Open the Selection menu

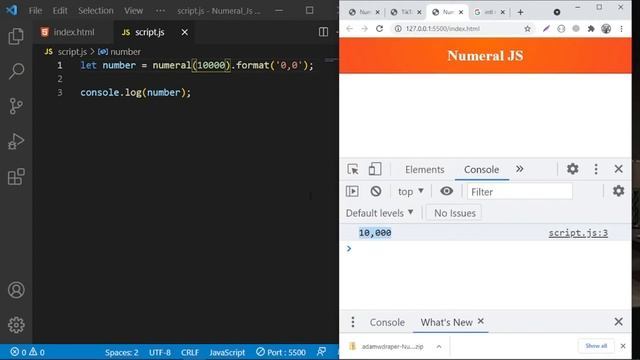tap(96, 11)
